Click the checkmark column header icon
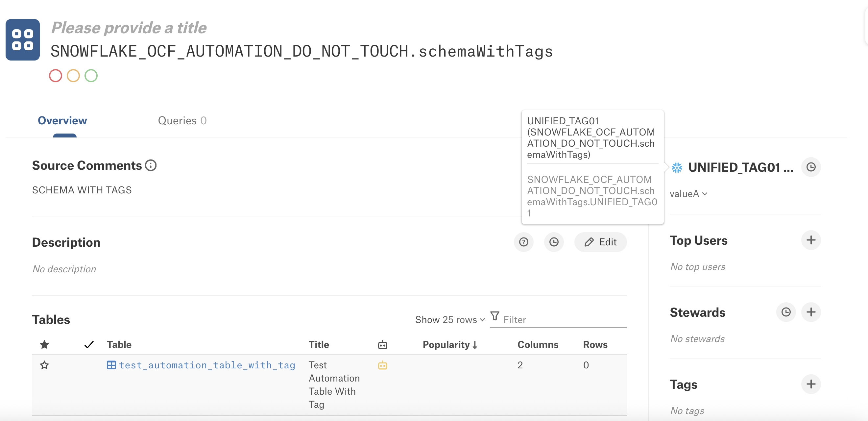 click(x=89, y=344)
